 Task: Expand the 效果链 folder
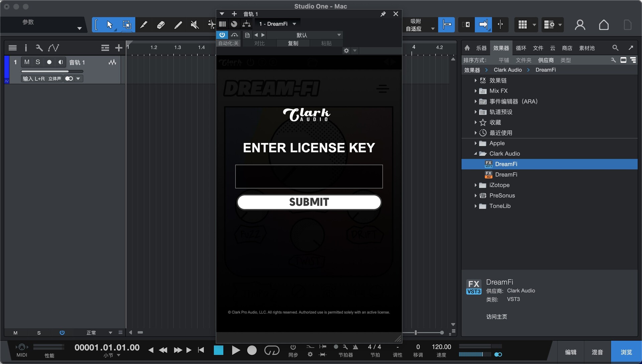coord(475,80)
